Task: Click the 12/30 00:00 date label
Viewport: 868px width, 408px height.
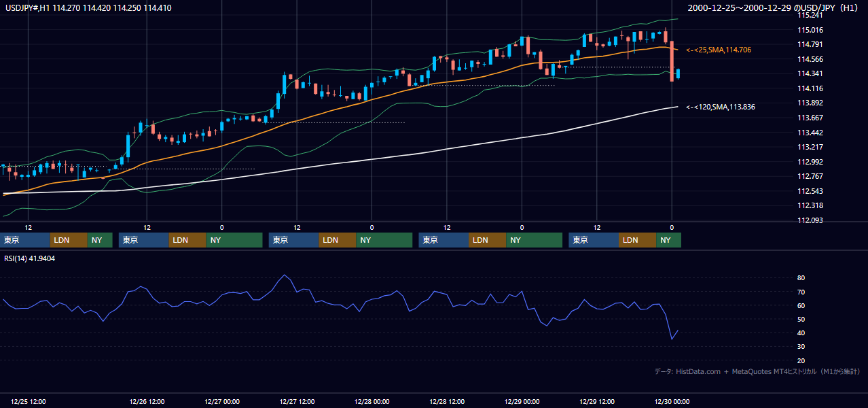Action: (x=672, y=401)
